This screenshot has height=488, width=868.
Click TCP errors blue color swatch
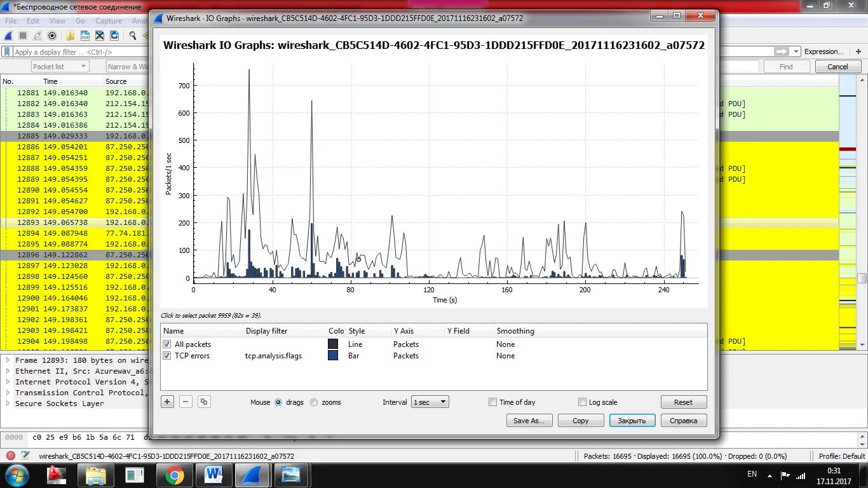pos(333,356)
